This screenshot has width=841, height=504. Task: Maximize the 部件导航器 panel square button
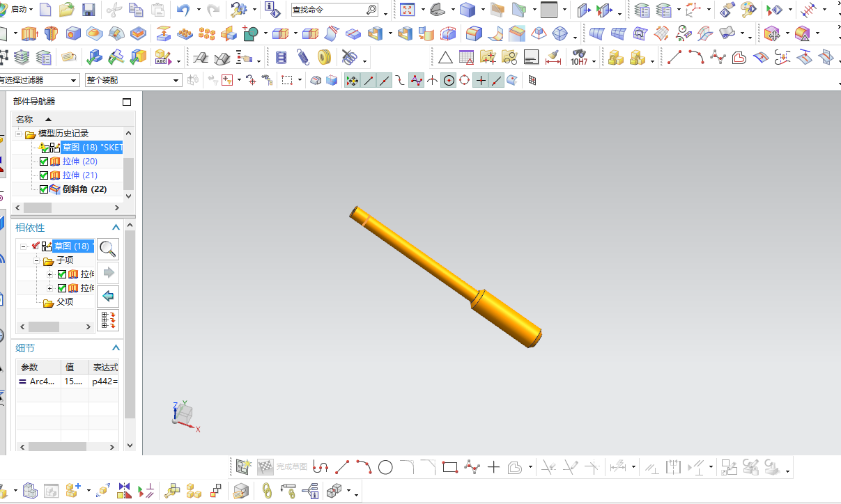[126, 102]
